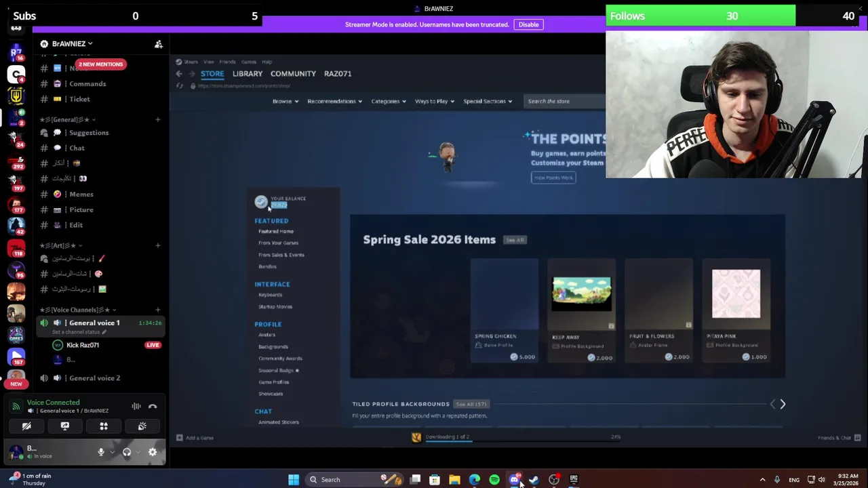Image resolution: width=868 pixels, height=488 pixels.
Task: Go forward in Steam navigation
Action: tap(192, 73)
